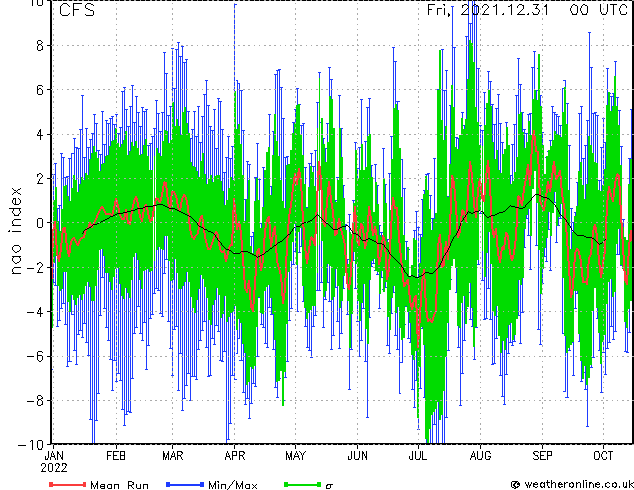Click the y-axis value 2
The image size is (634, 490).
[x=40, y=179]
